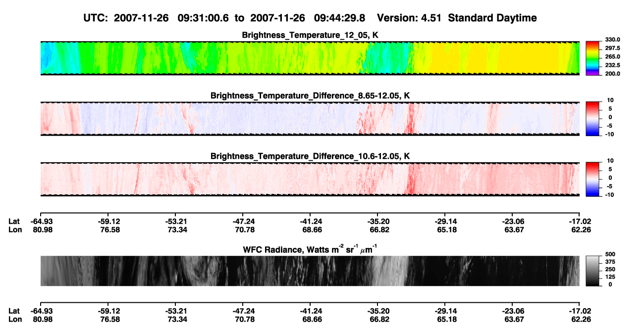Click the grayscale colorbar beside WFC Radiance
This screenshot has height=330, width=644.
tap(592, 271)
